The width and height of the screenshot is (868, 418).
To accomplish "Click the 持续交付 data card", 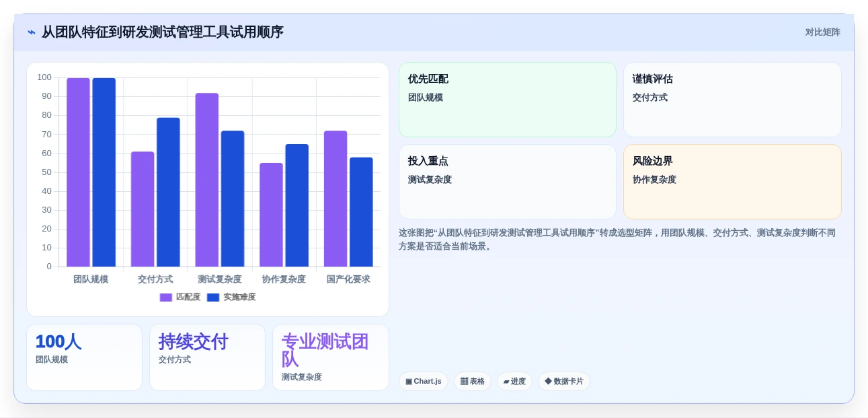I will [207, 357].
